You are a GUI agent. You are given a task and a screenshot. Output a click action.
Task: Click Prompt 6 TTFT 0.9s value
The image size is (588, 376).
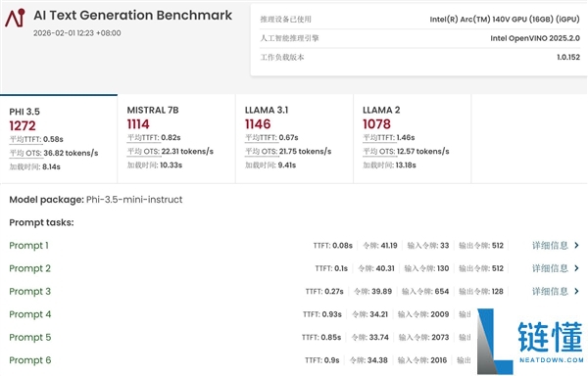point(331,360)
